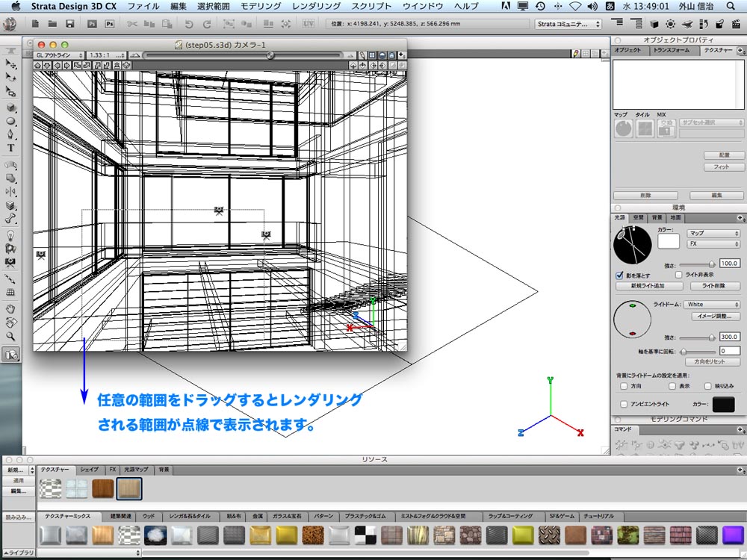This screenshot has width=747, height=560.
Task: Open the GL アウトライン display mode dropdown
Action: [x=59, y=55]
